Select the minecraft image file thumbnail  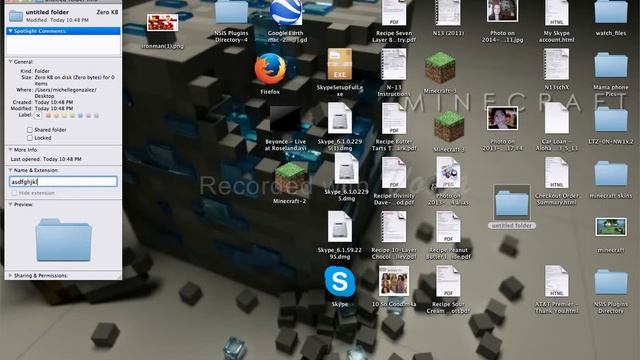point(611,227)
